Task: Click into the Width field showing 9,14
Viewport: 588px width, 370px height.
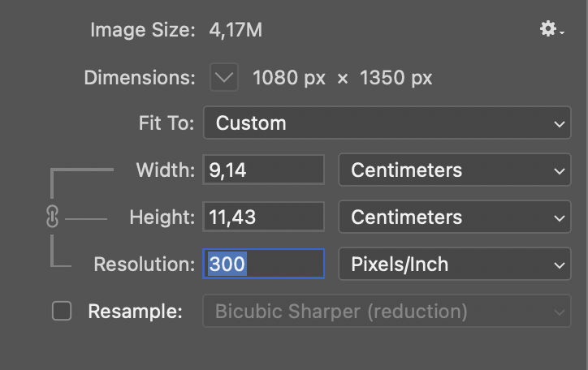Action: [x=263, y=170]
